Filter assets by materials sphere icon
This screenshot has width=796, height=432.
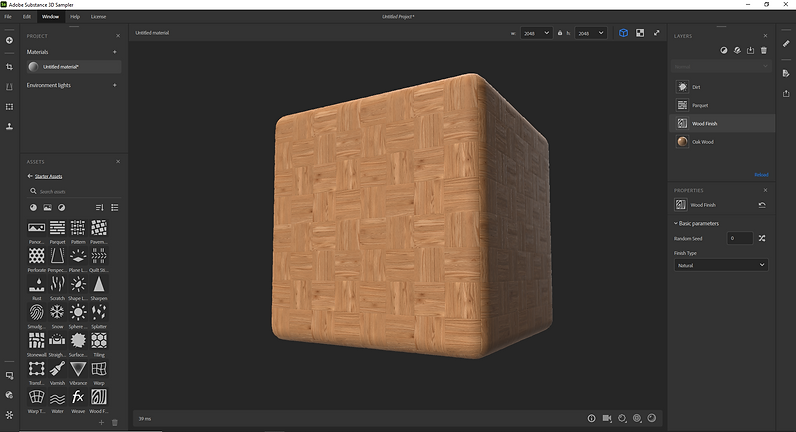pos(34,208)
